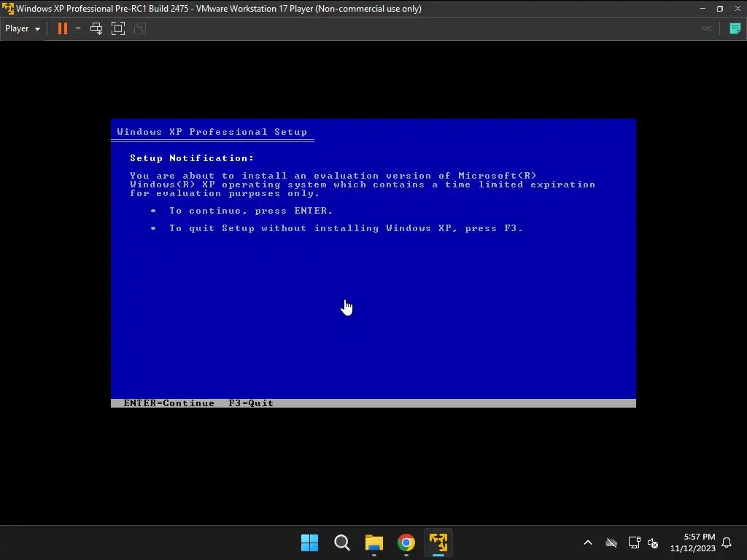Image resolution: width=747 pixels, height=560 pixels.
Task: Minimize the VMware Player window
Action: click(x=703, y=9)
